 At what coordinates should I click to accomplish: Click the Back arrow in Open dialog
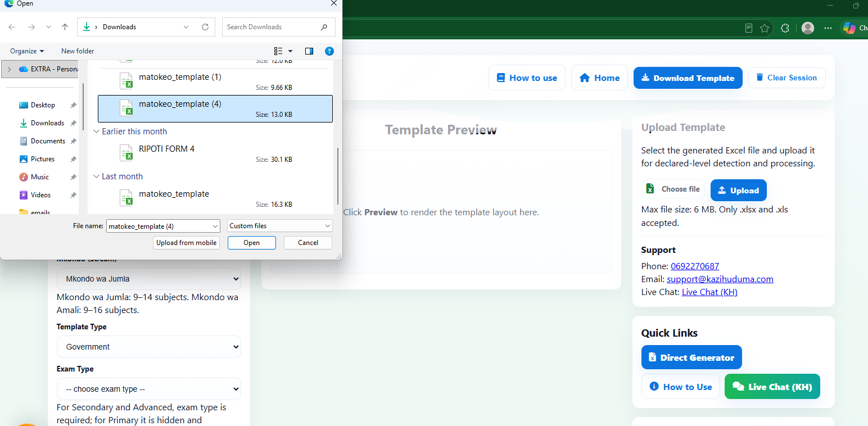(x=12, y=27)
